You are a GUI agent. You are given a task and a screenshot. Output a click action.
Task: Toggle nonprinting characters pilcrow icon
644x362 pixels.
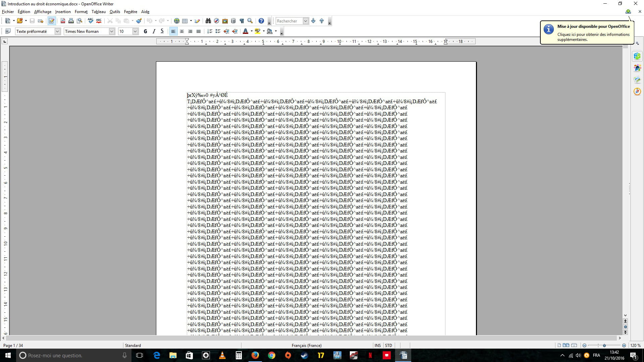241,21
